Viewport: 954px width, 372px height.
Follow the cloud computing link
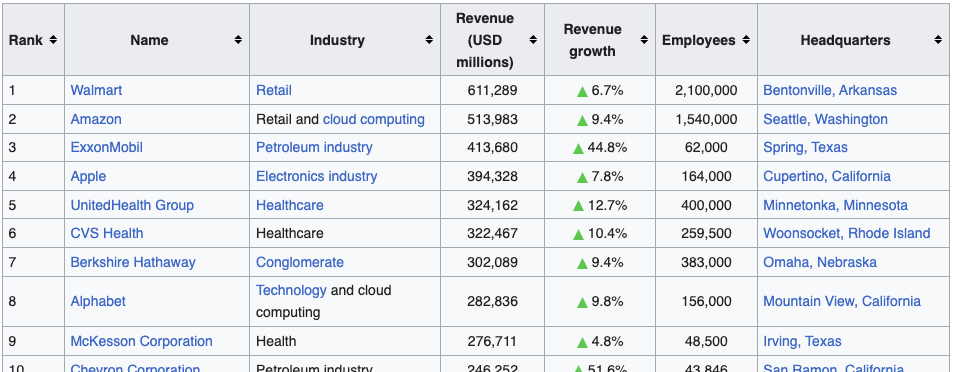click(x=374, y=119)
